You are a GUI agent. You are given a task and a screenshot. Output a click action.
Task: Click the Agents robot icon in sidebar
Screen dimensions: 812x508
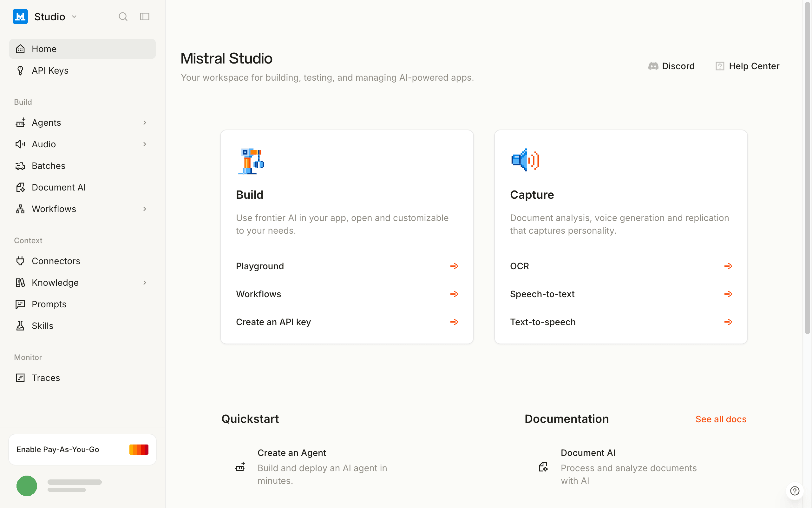pyautogui.click(x=21, y=123)
